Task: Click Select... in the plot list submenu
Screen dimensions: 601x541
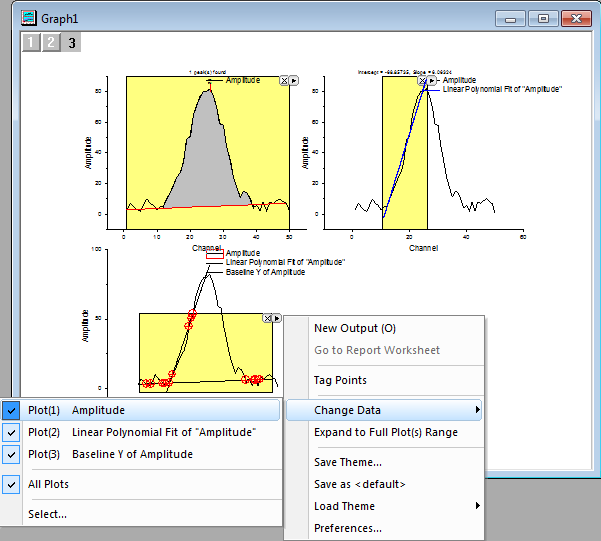Action: coord(47,514)
